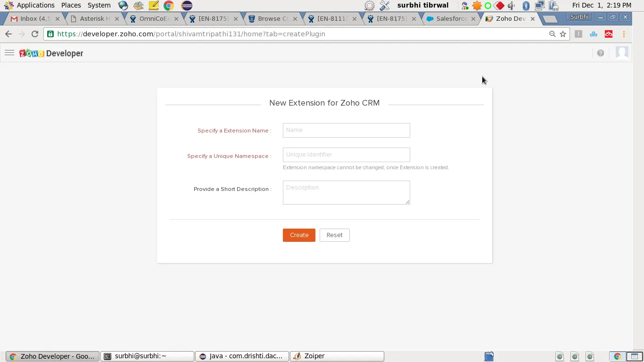Click the Create button
Screen dimensions: 644x362
(x=299, y=235)
